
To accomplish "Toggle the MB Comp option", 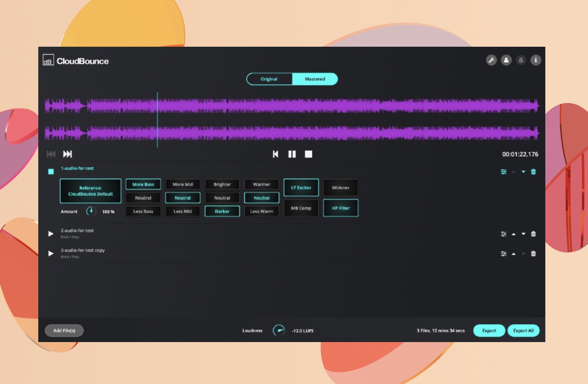I will click(x=301, y=208).
